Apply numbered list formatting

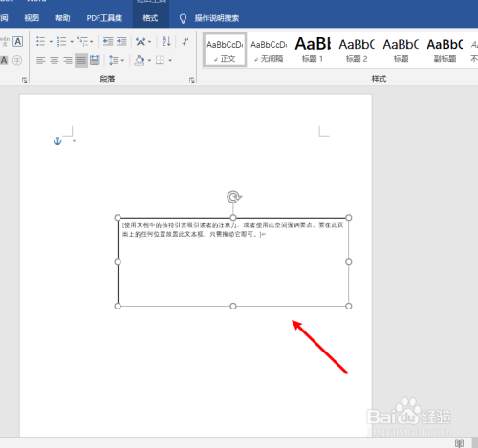[x=61, y=41]
